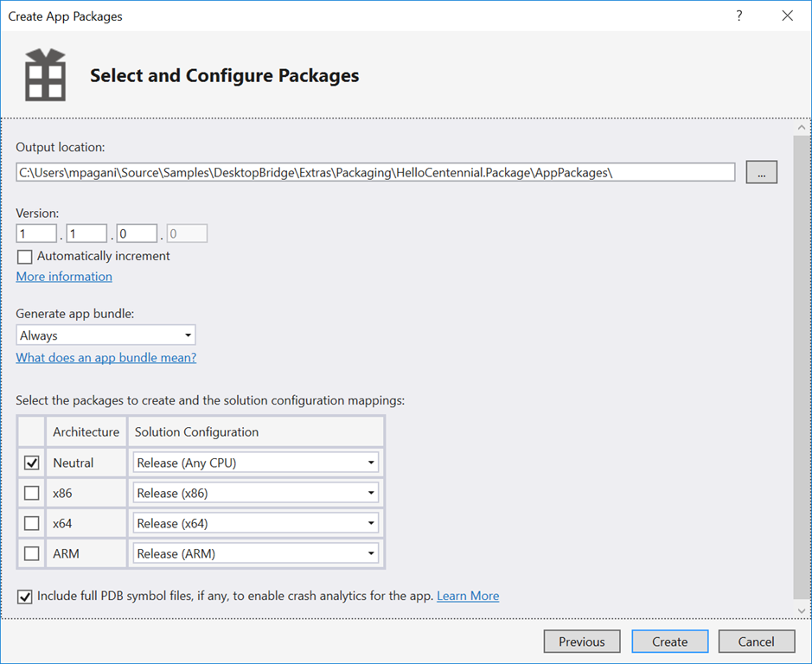Toggle Include full PDB symbol files checkbox
The width and height of the screenshot is (812, 664).
(24, 597)
